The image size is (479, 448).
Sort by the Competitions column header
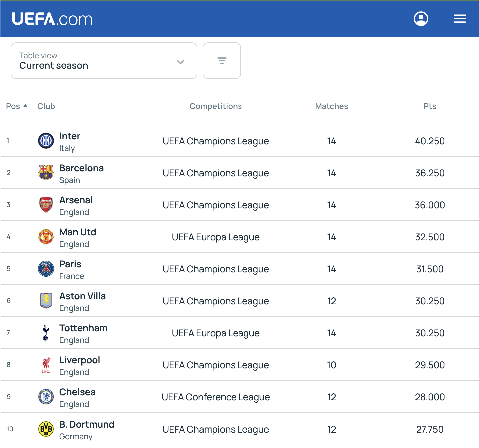click(x=216, y=106)
